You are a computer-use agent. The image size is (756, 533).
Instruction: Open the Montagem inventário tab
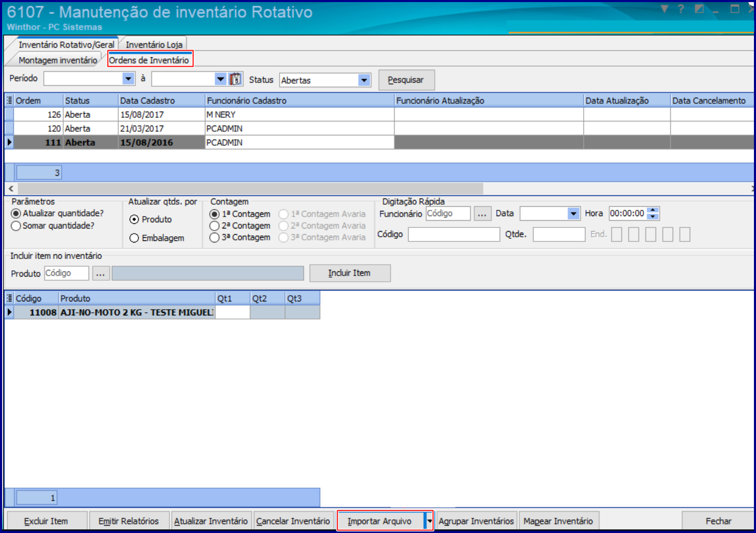pos(58,60)
